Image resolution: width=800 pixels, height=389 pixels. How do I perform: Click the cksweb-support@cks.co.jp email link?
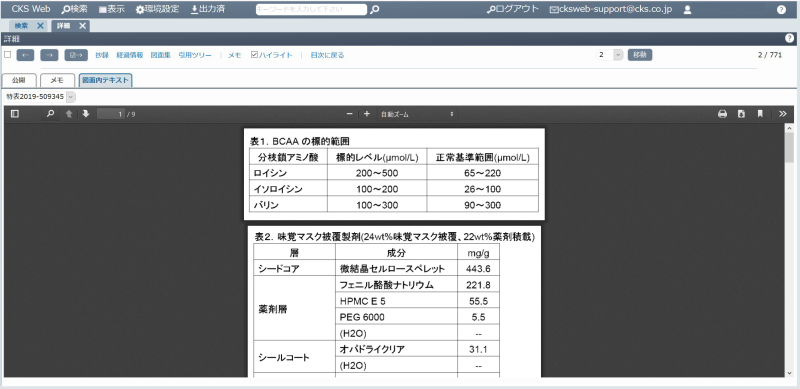(x=611, y=9)
